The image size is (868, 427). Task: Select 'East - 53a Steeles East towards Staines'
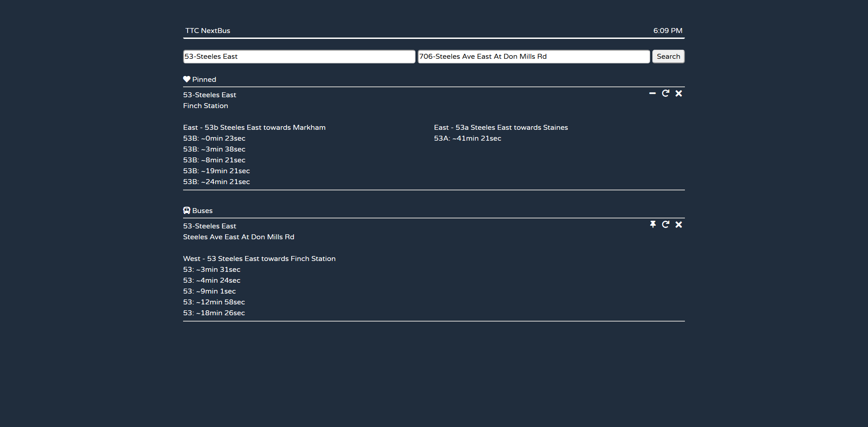[501, 128]
